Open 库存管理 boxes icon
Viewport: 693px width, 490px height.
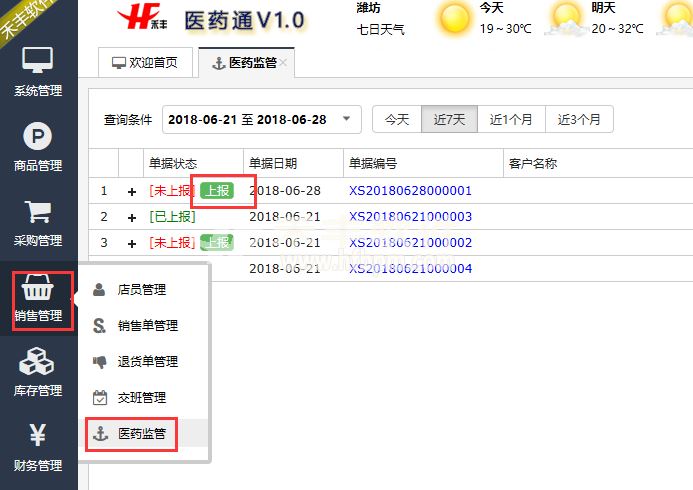coord(37,361)
